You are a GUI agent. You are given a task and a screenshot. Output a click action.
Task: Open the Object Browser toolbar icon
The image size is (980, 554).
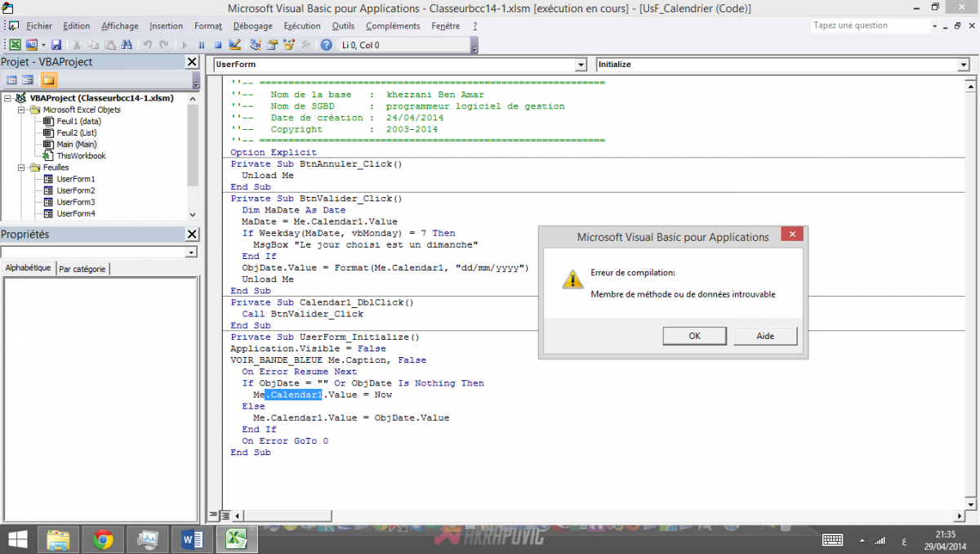pyautogui.click(x=288, y=45)
